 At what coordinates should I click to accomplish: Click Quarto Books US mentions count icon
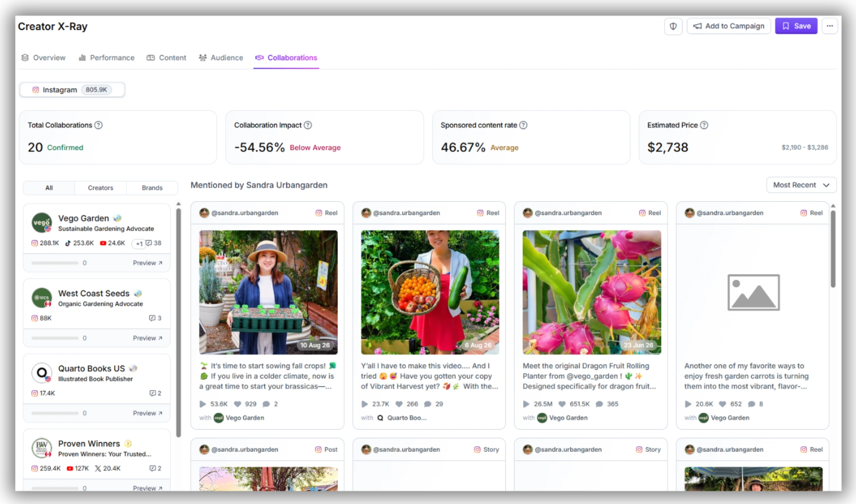point(152,393)
